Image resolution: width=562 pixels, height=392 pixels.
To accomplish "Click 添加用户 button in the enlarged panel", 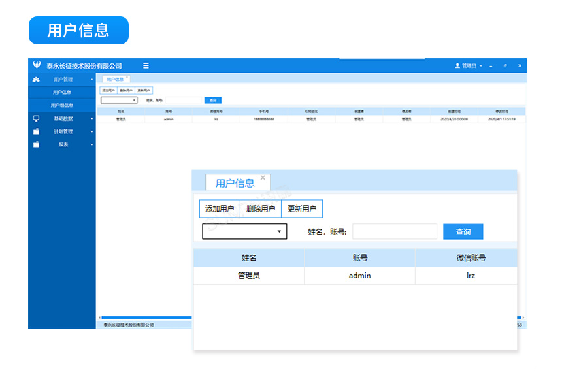I will [220, 209].
